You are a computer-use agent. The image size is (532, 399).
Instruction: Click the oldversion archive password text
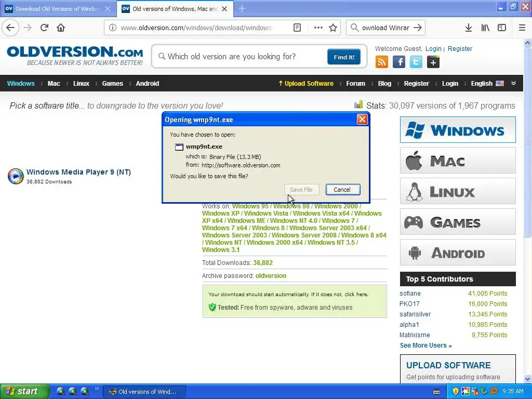271,276
